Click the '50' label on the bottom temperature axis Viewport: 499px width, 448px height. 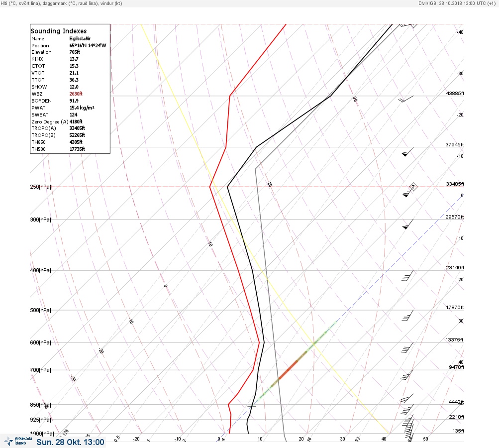click(425, 439)
